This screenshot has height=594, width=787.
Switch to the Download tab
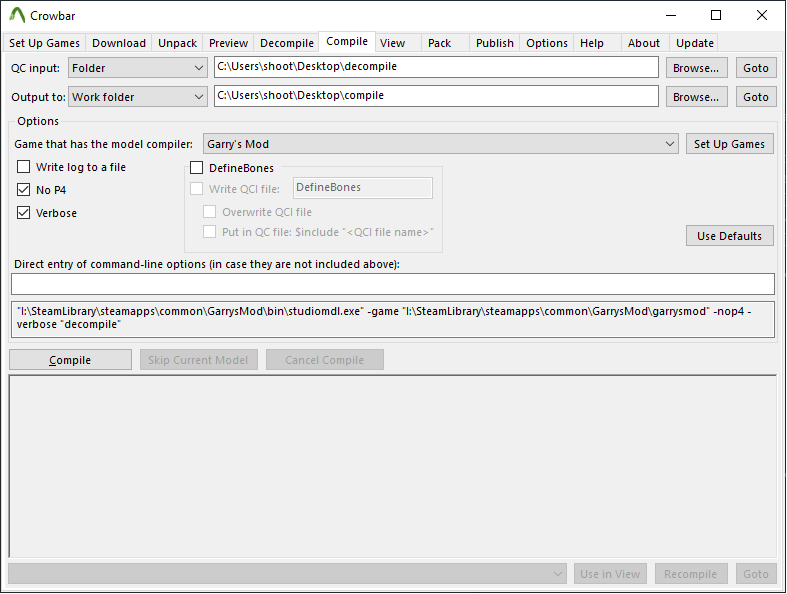(119, 43)
